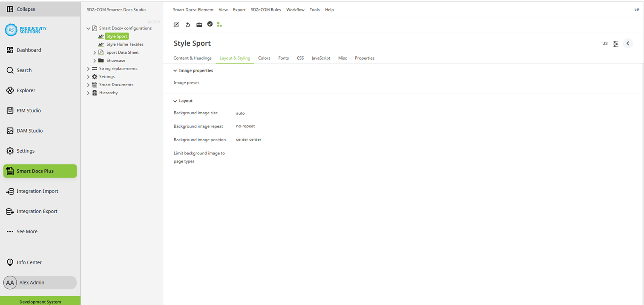Expand the Showcase folder node
Image resolution: width=644 pixels, height=305 pixels.
click(95, 61)
